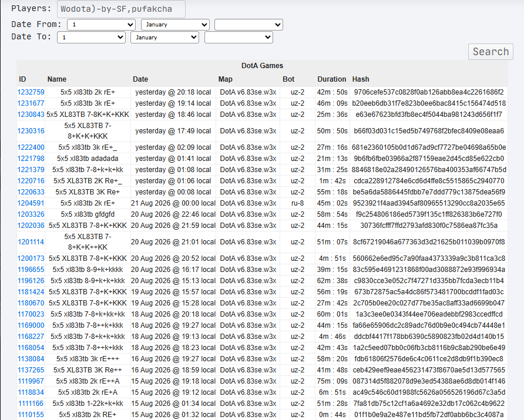Viewport: 524px width, 420px height.
Task: Open game ID 1181424
Action: click(31, 292)
